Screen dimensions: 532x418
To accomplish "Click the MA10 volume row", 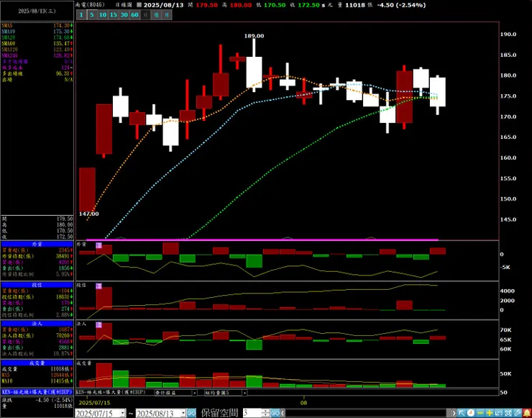I will coord(37,381).
